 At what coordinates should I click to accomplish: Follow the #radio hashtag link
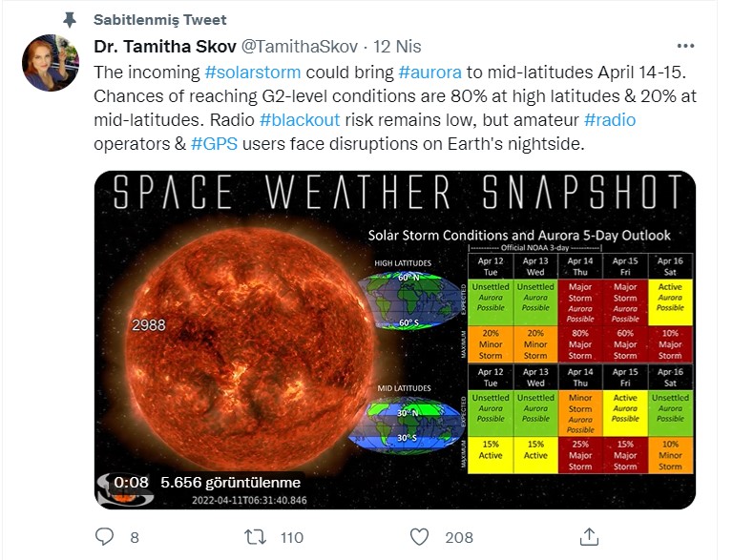[610, 120]
